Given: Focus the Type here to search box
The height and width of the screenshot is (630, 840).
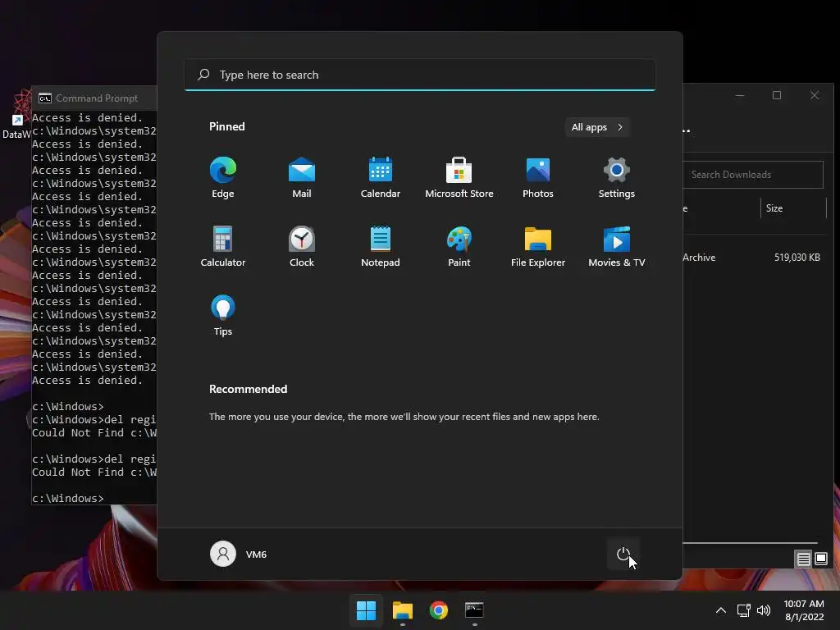Looking at the screenshot, I should click(420, 75).
